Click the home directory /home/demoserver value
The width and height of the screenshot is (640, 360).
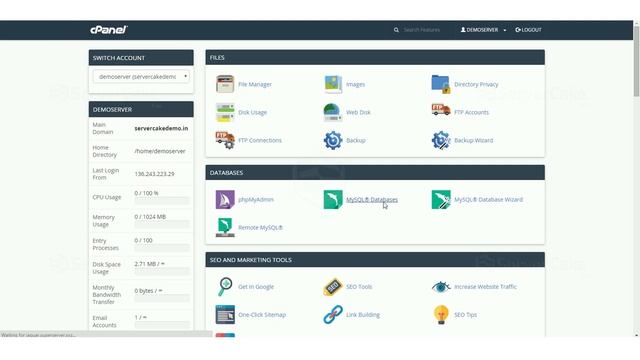tap(160, 151)
